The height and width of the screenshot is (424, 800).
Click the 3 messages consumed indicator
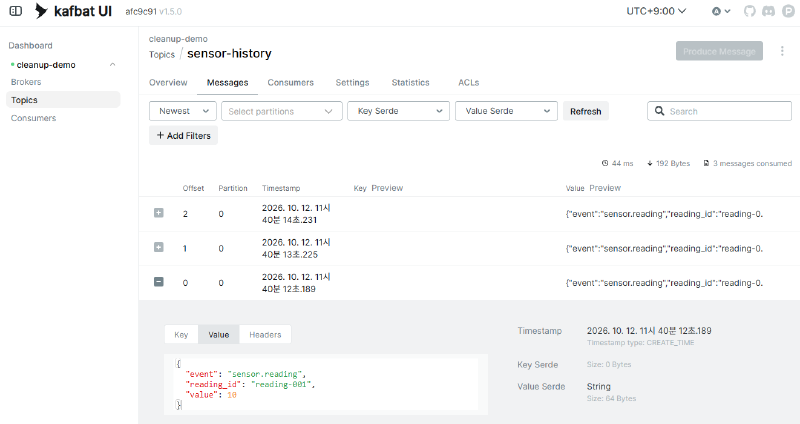coord(747,163)
